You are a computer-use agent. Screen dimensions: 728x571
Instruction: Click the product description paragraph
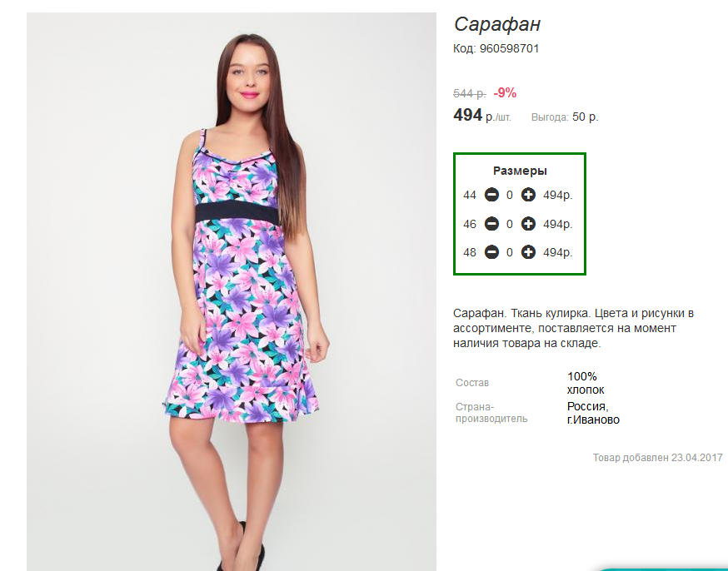573,328
